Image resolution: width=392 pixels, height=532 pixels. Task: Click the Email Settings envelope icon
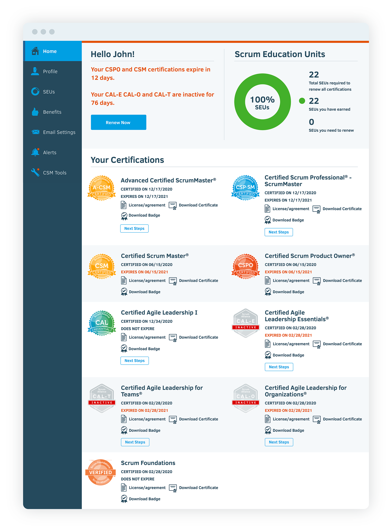point(35,132)
